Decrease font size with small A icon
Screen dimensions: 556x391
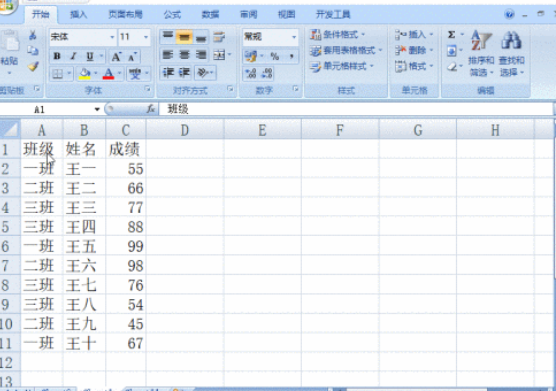pyautogui.click(x=132, y=56)
